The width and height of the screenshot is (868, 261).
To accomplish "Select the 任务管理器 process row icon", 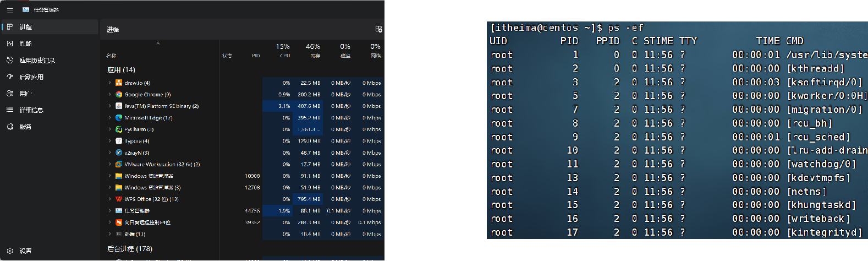I will pos(119,210).
